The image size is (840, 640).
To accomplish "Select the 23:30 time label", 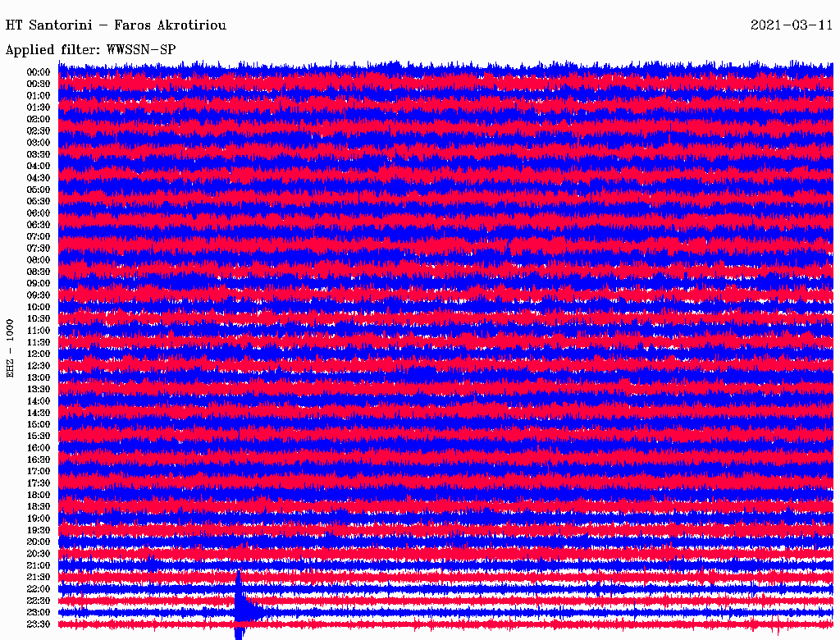I will point(39,624).
